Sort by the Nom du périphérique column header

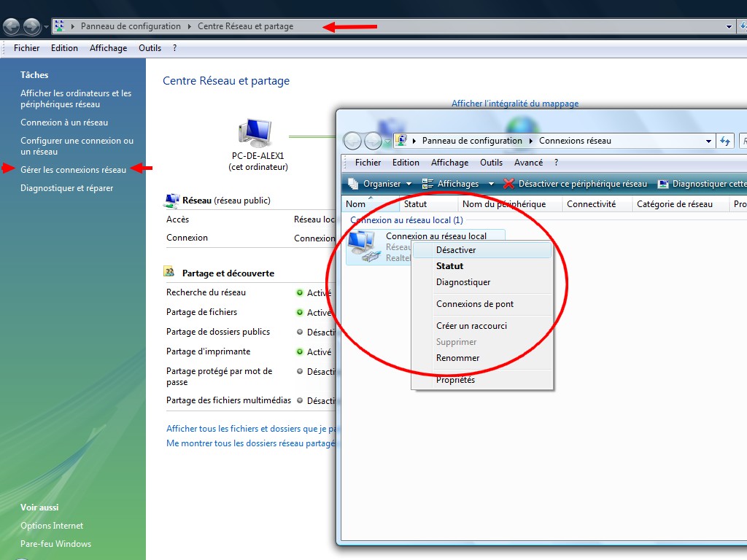(504, 204)
